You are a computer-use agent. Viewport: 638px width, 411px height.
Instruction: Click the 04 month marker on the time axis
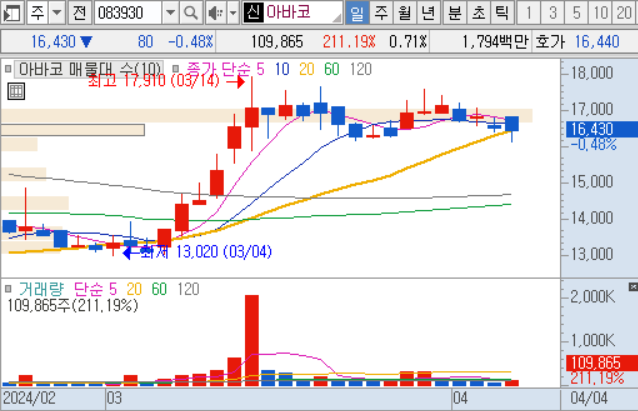coord(461,398)
